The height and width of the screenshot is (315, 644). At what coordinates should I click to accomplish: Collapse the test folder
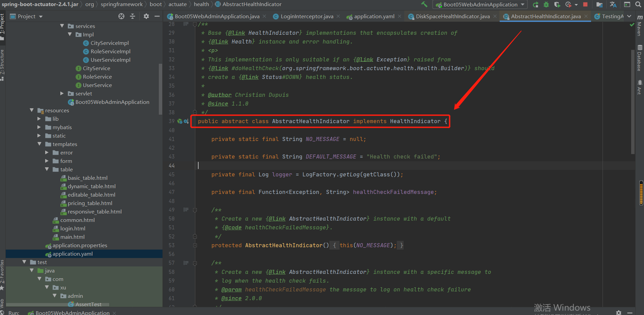click(24, 262)
